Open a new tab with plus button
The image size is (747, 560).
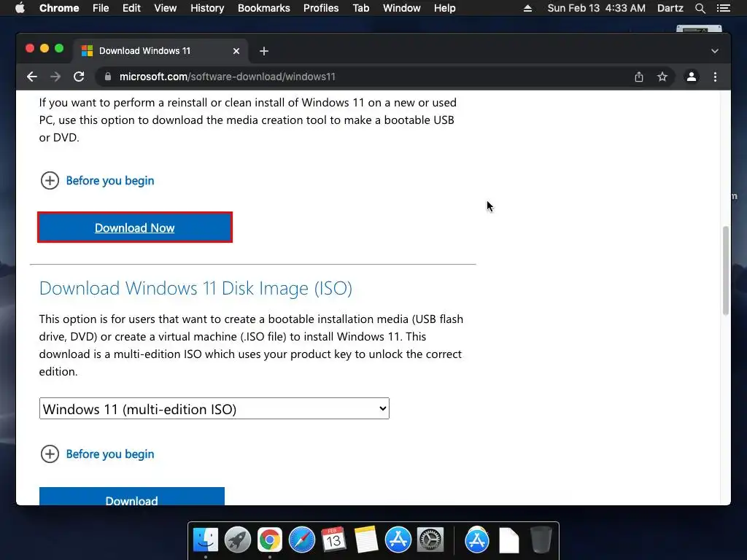click(264, 51)
